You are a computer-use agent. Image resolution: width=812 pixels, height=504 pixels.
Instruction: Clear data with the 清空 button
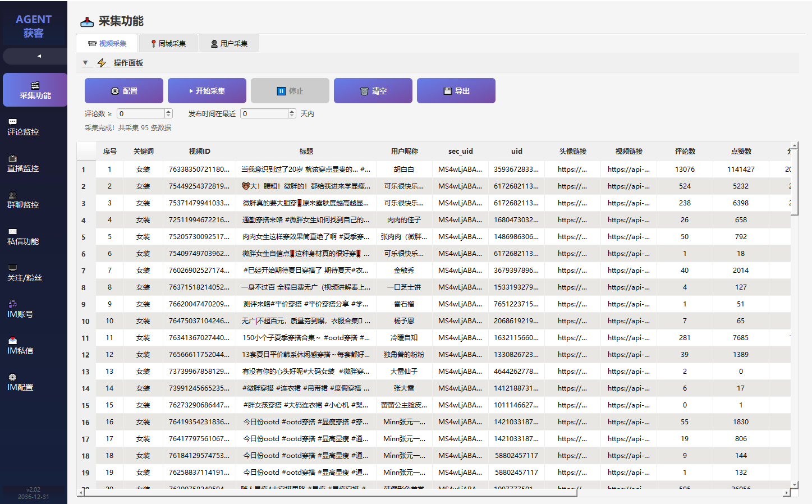click(x=373, y=91)
